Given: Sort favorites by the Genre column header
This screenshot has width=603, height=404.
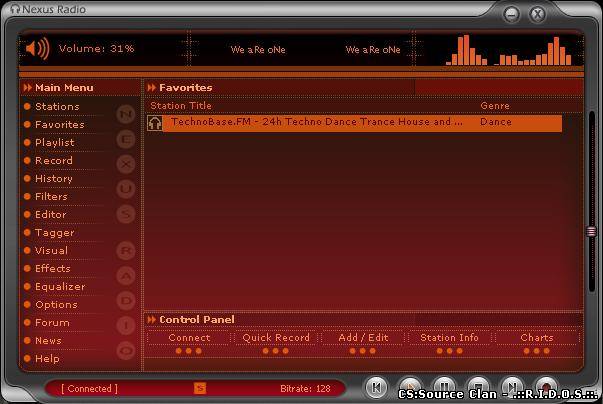Looking at the screenshot, I should click(x=495, y=106).
